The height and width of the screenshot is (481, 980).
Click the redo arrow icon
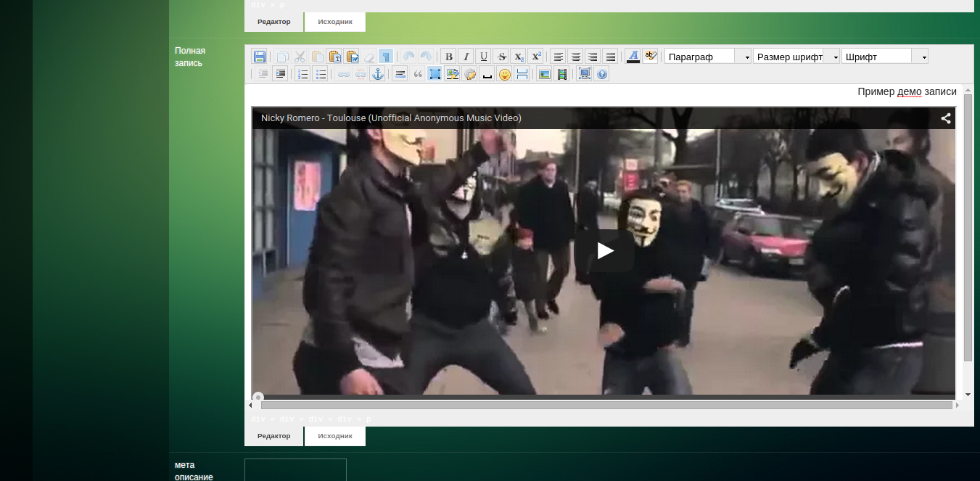tap(426, 57)
